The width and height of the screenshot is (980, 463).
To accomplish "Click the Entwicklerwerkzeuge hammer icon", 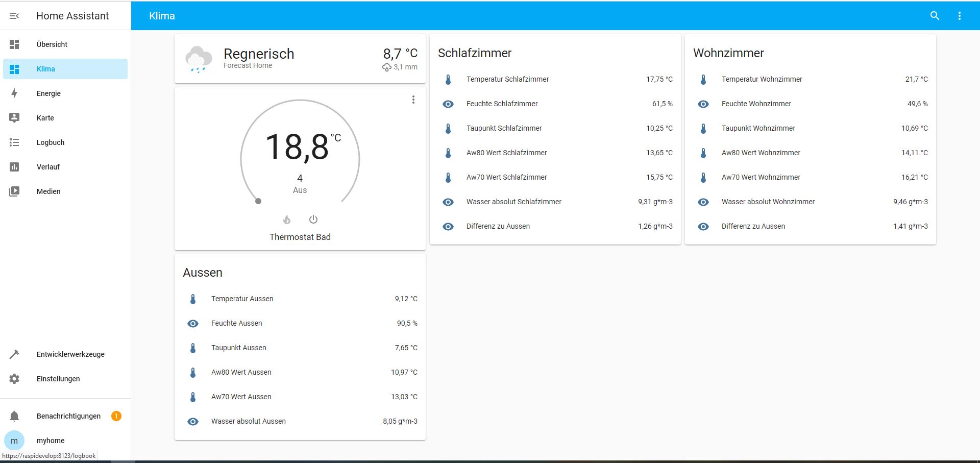I will click(x=14, y=354).
